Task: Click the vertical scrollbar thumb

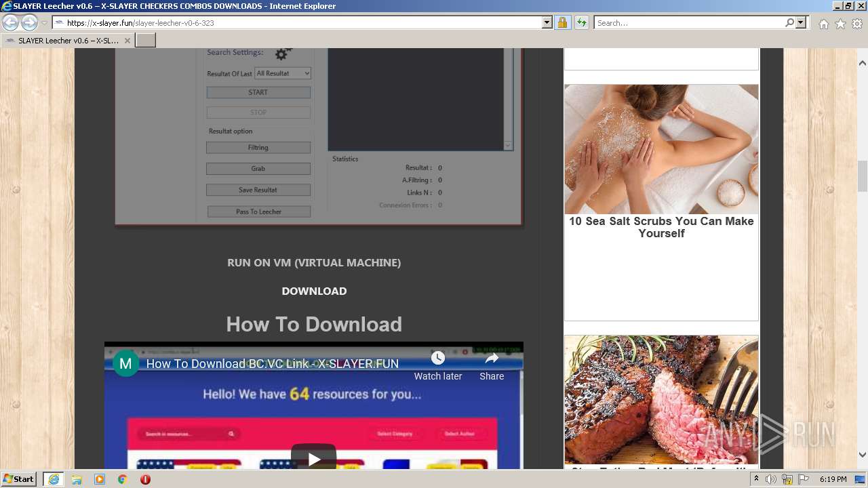Action: [x=862, y=176]
